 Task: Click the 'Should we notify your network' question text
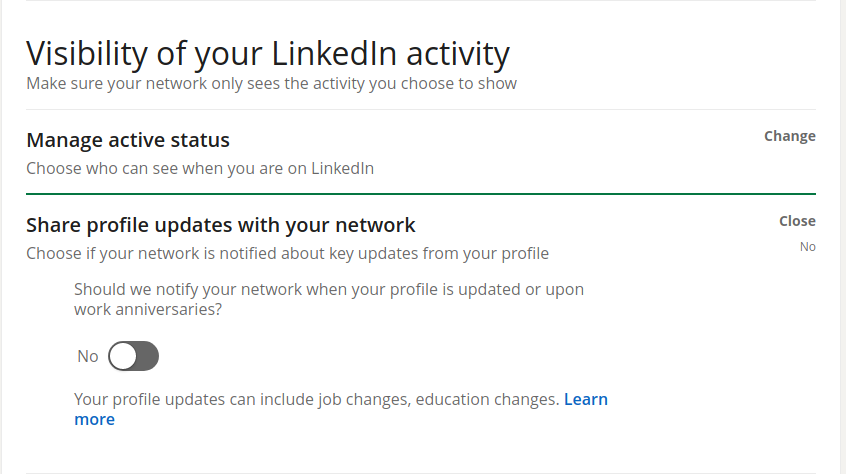pos(329,289)
